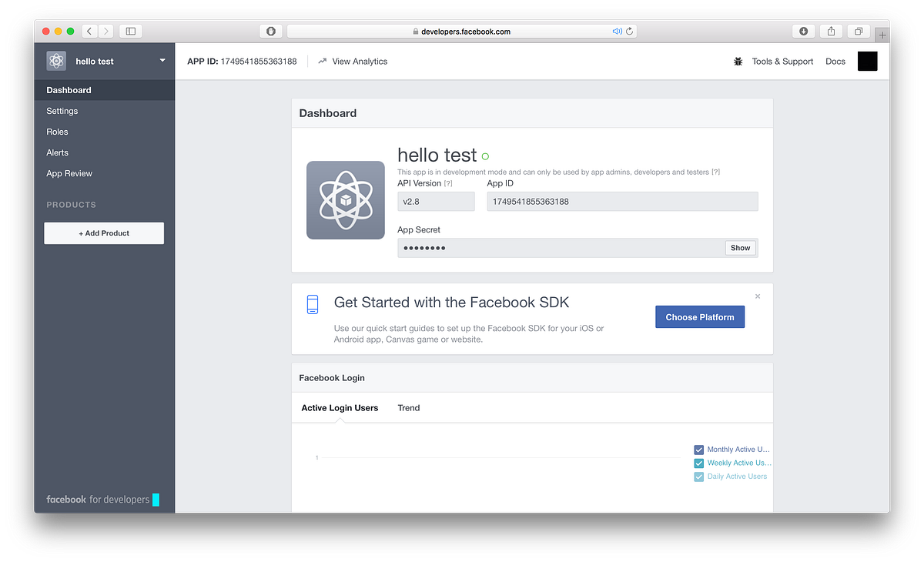This screenshot has height=562, width=924.
Task: Click the reader shield icon in address bar
Action: click(x=271, y=31)
